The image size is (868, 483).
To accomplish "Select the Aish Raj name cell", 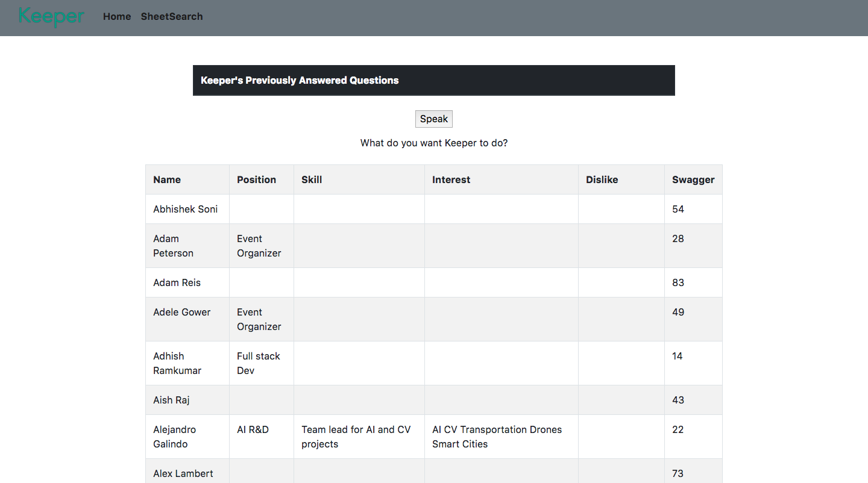I will (187, 400).
